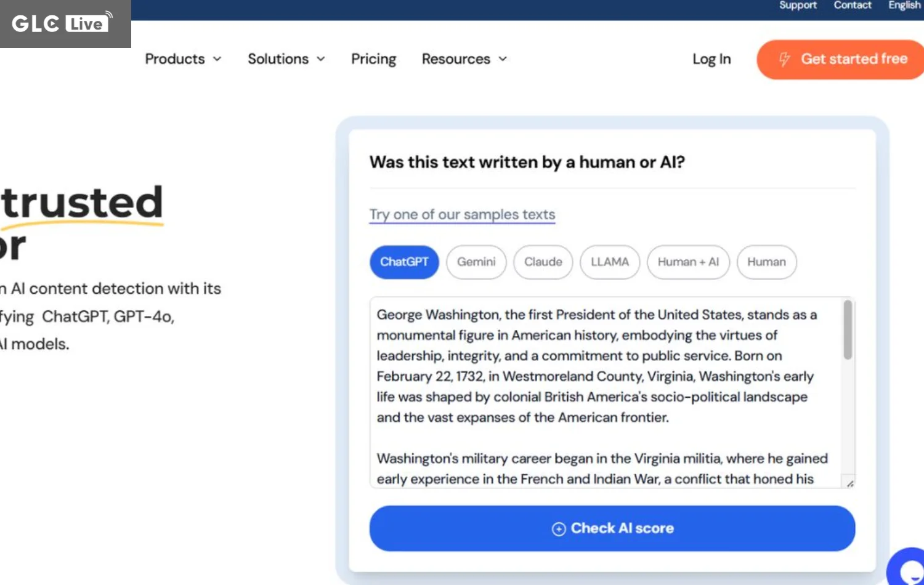Open the English language selector
This screenshot has width=924, height=585.
pos(904,6)
